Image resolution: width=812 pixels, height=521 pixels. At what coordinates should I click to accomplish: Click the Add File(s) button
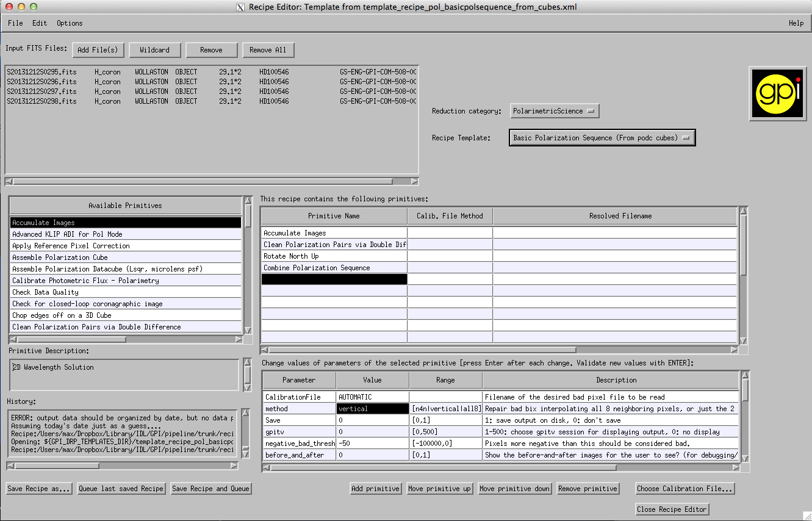[98, 50]
